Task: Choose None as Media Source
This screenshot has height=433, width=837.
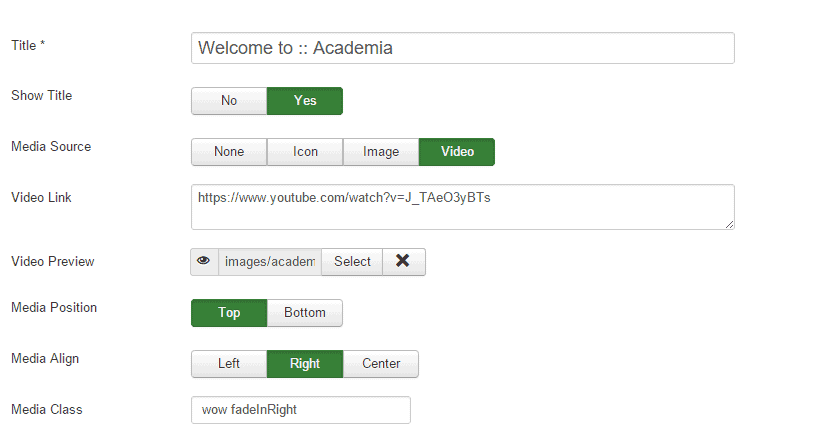Action: coord(229,152)
